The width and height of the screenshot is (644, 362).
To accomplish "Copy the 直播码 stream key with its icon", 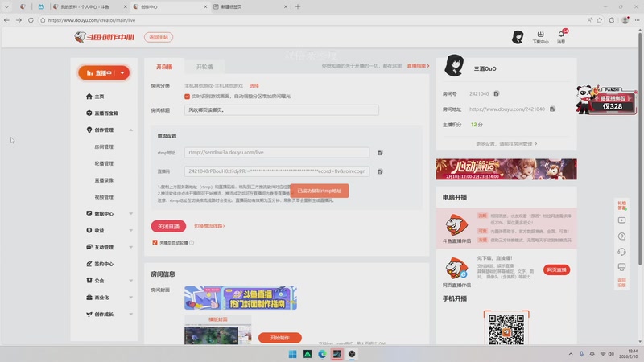I will click(x=380, y=171).
